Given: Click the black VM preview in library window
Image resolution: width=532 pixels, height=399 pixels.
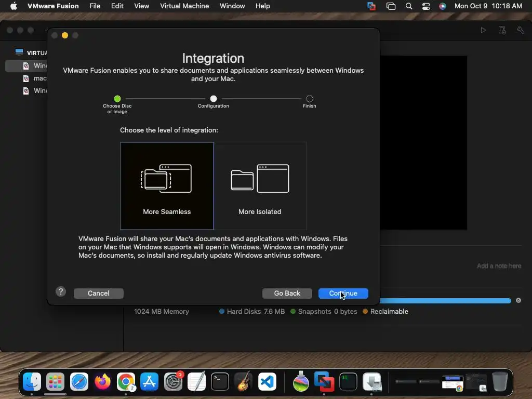Looking at the screenshot, I should click(423, 143).
